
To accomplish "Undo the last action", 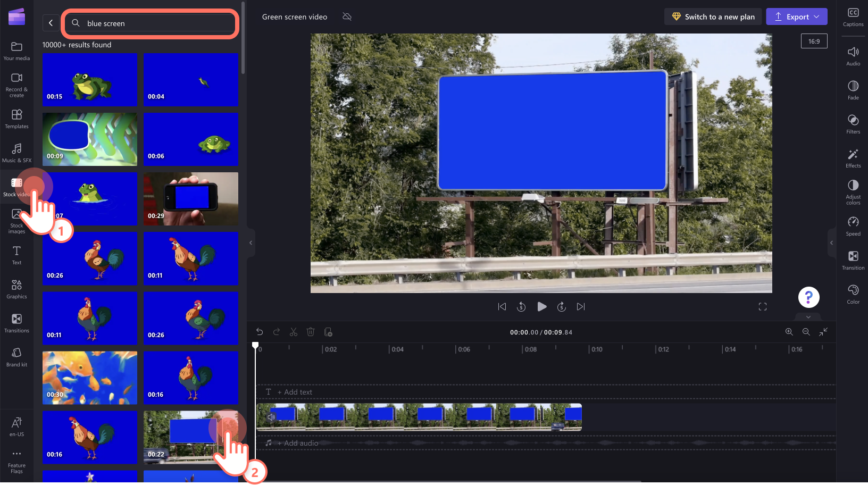I will (260, 332).
